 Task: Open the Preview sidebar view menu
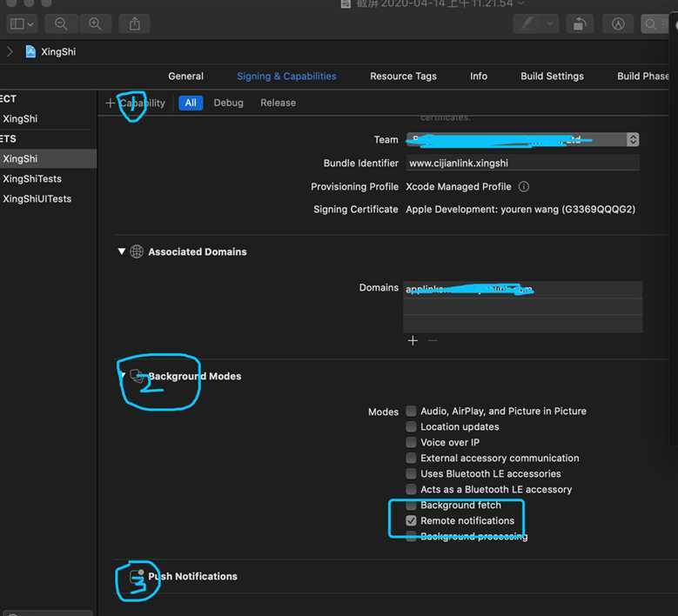22,23
